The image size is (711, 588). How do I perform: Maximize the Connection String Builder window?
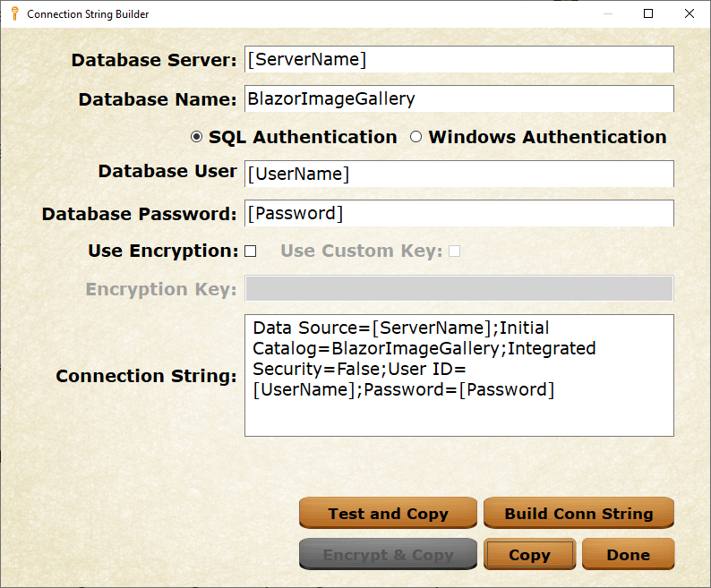pos(648,13)
